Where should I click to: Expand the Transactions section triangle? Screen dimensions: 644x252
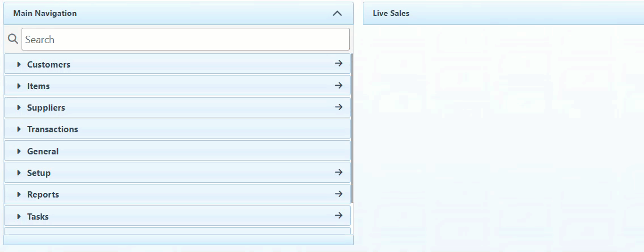[x=19, y=129]
